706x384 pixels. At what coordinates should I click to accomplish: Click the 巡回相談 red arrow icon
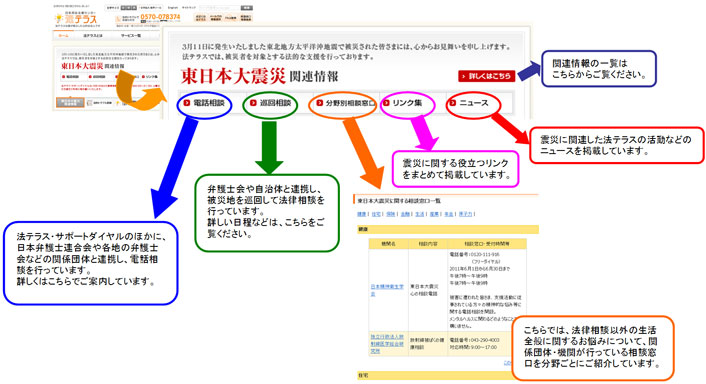point(253,103)
